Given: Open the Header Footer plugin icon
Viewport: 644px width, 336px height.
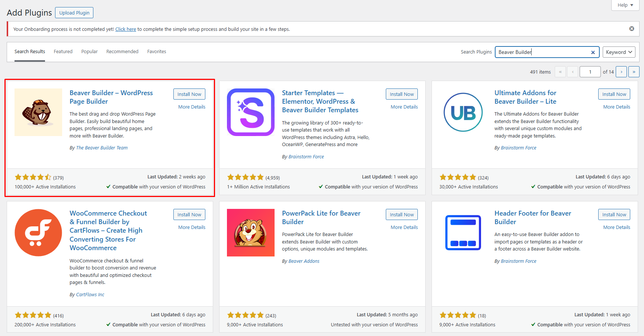Looking at the screenshot, I should (x=463, y=233).
